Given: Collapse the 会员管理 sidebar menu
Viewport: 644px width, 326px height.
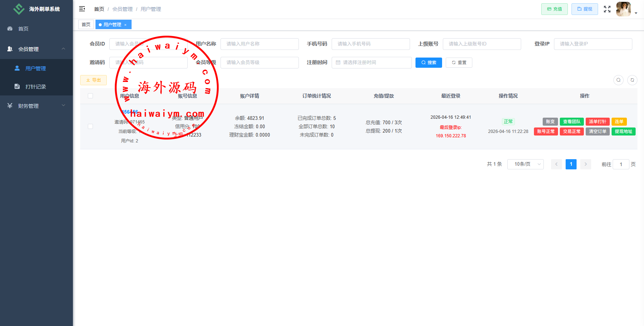Looking at the screenshot, I should [x=36, y=49].
